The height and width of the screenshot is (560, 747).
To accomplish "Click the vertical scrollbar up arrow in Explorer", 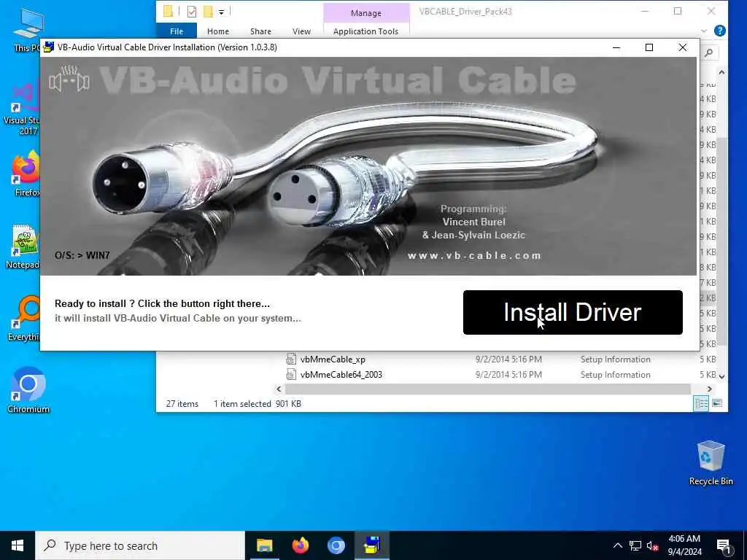I will 721,73.
